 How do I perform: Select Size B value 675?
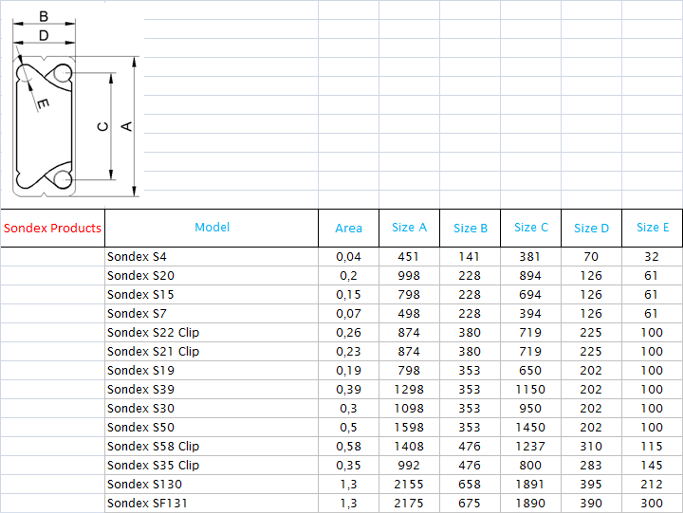click(x=470, y=503)
